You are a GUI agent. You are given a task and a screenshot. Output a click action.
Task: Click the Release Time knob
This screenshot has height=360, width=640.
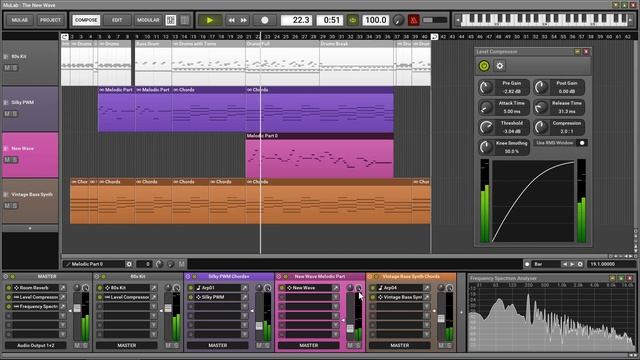coord(541,107)
